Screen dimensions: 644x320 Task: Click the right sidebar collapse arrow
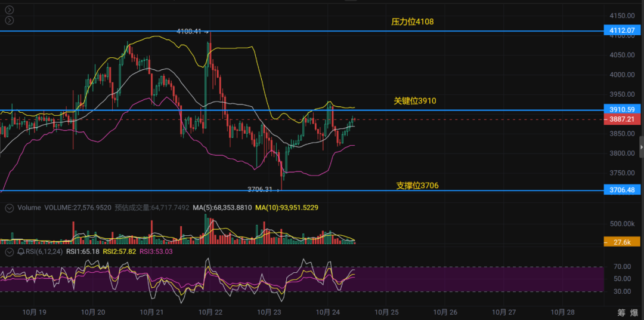tap(641, 146)
